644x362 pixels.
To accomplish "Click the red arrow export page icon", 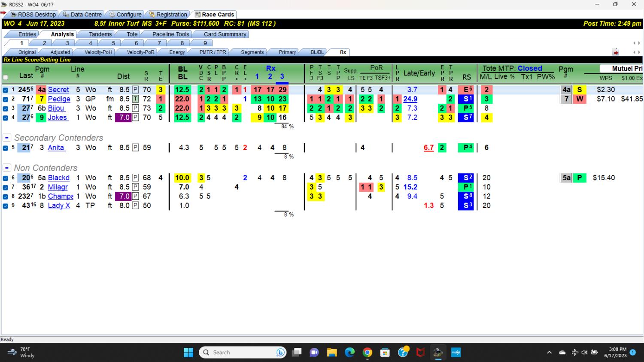I will coord(616,52).
